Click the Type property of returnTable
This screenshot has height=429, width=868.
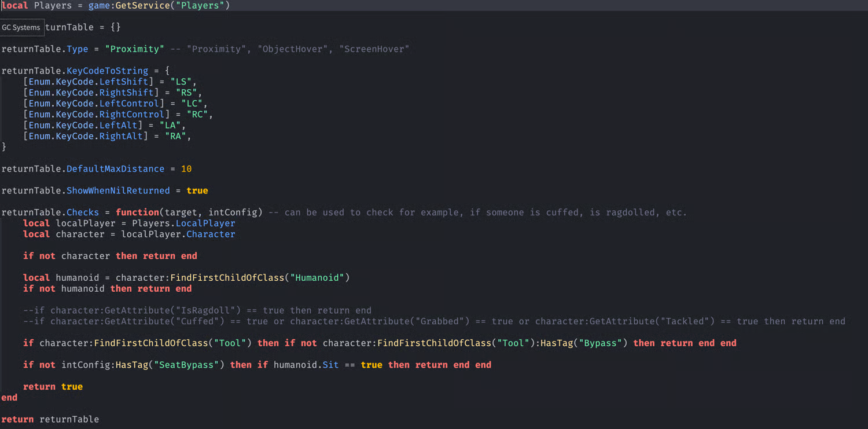78,49
